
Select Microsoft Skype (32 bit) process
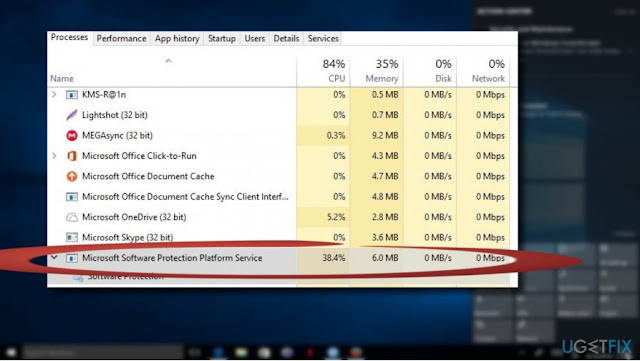pos(278,237)
